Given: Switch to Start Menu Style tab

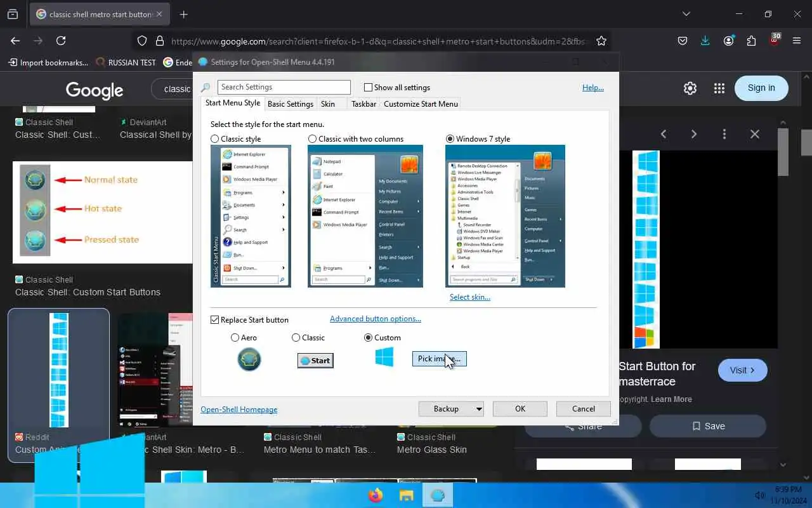Looking at the screenshot, I should (x=233, y=103).
